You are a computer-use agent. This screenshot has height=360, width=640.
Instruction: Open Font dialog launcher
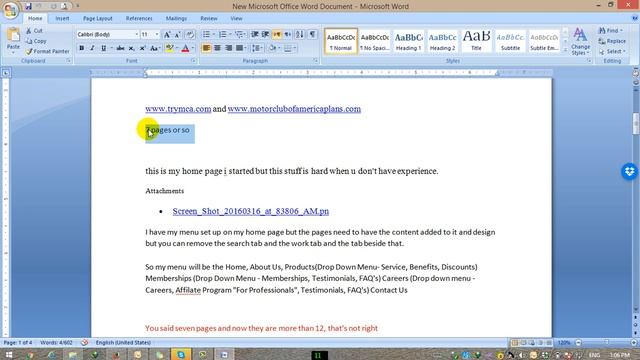tap(193, 61)
